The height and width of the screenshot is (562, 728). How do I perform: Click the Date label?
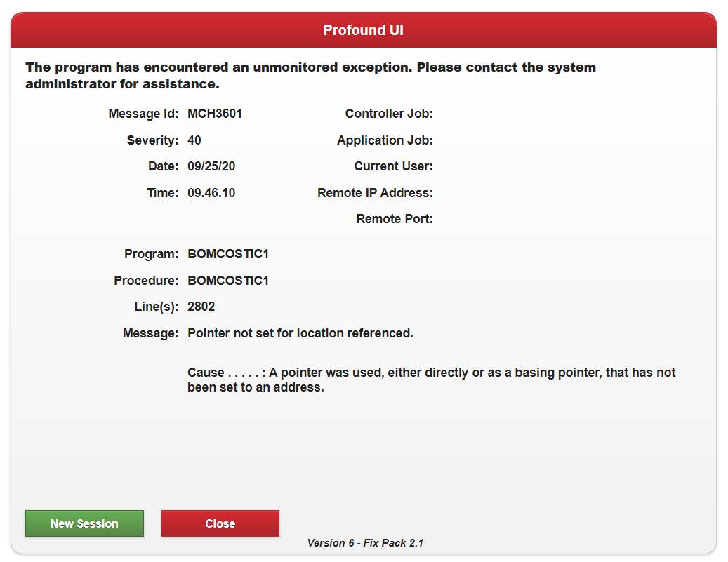(x=164, y=166)
